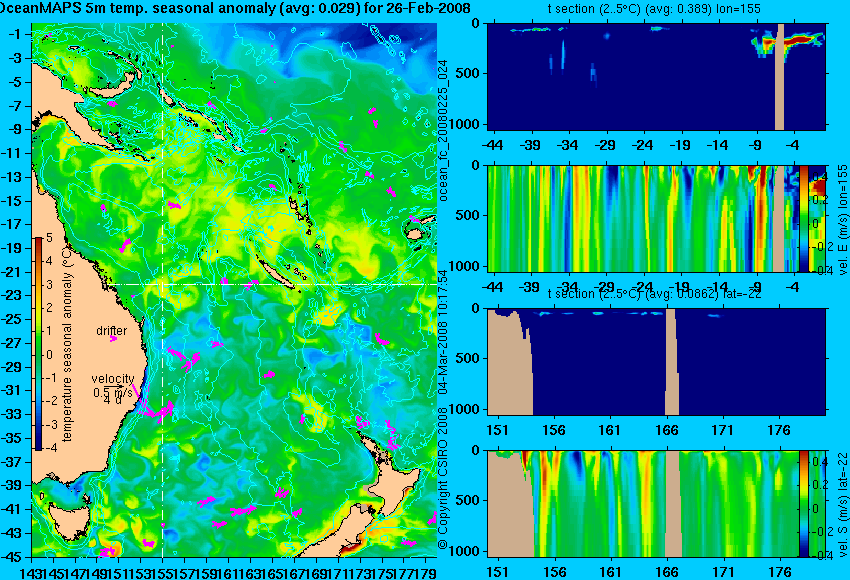Click the '04-Mar-2008 10:17:54' timestamp text
This screenshot has width=850, height=580.
click(x=443, y=332)
